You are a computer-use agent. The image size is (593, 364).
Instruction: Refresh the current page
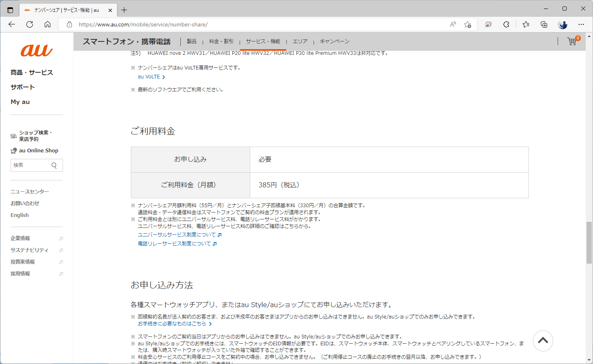pyautogui.click(x=29, y=24)
